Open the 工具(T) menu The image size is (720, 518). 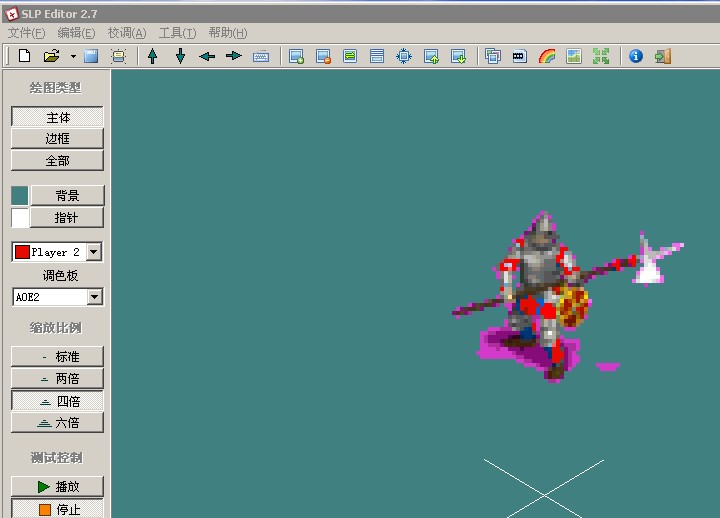[177, 33]
